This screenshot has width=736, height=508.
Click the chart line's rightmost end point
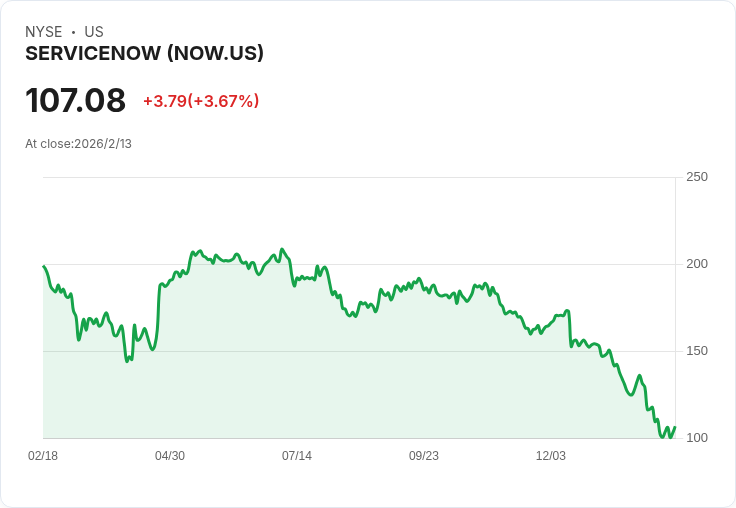(x=675, y=428)
